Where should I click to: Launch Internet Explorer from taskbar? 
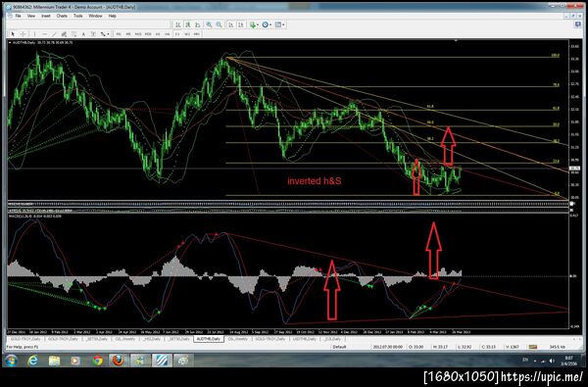tap(33, 361)
